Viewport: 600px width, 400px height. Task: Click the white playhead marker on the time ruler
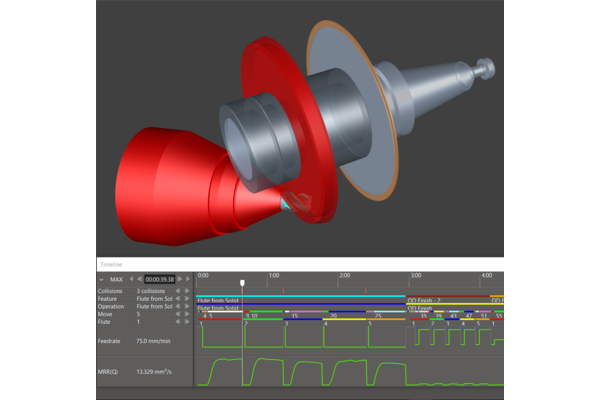[242, 283]
